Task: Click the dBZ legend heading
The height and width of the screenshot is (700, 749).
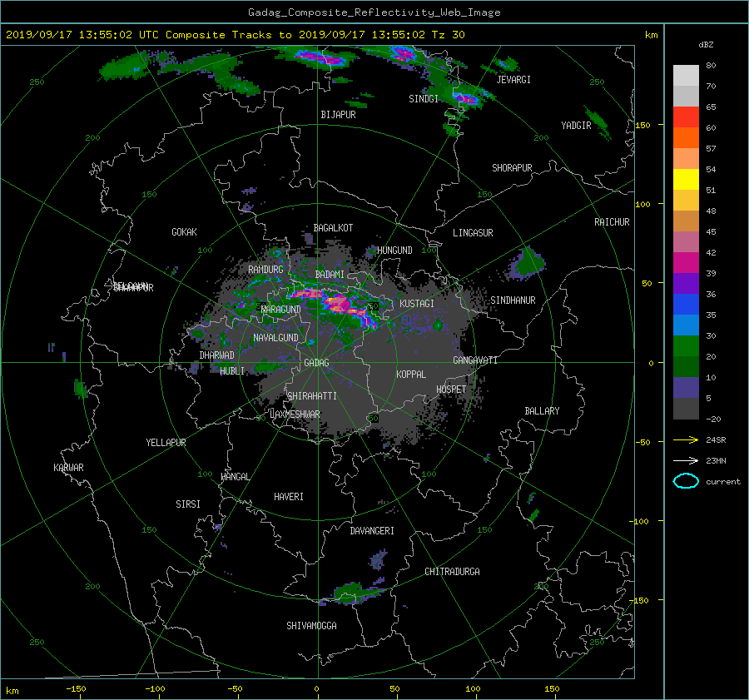Action: [706, 44]
